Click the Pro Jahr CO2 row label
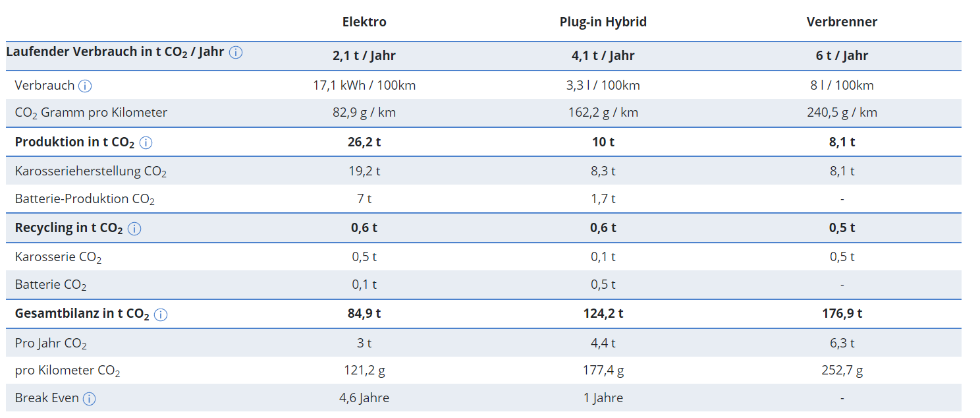Viewport: 980px width, 418px height. point(51,343)
